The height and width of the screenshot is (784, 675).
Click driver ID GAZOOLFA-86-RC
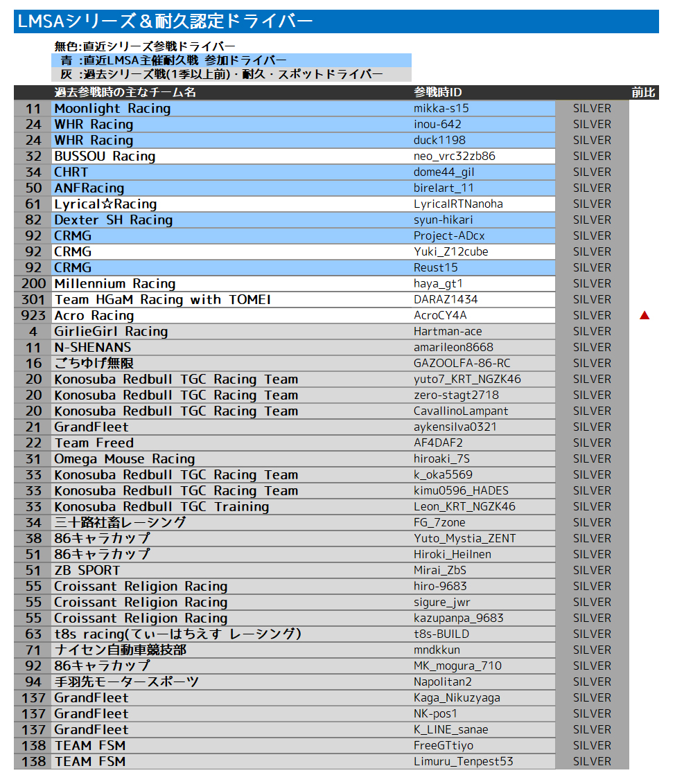point(462,364)
